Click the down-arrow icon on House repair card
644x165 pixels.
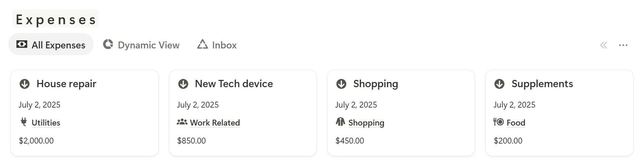25,84
